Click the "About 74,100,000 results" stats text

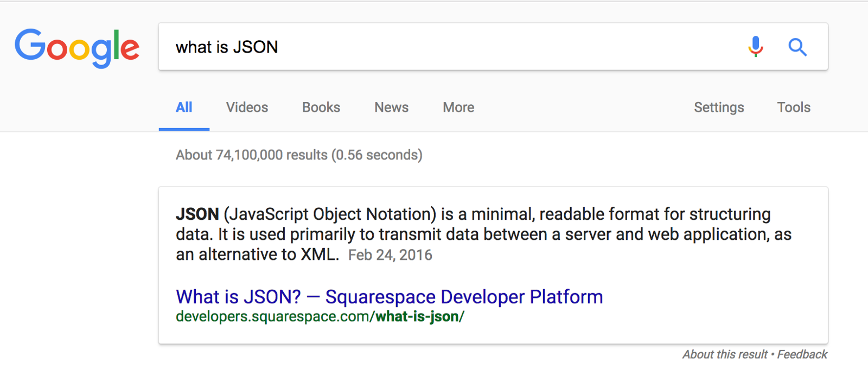click(x=298, y=155)
